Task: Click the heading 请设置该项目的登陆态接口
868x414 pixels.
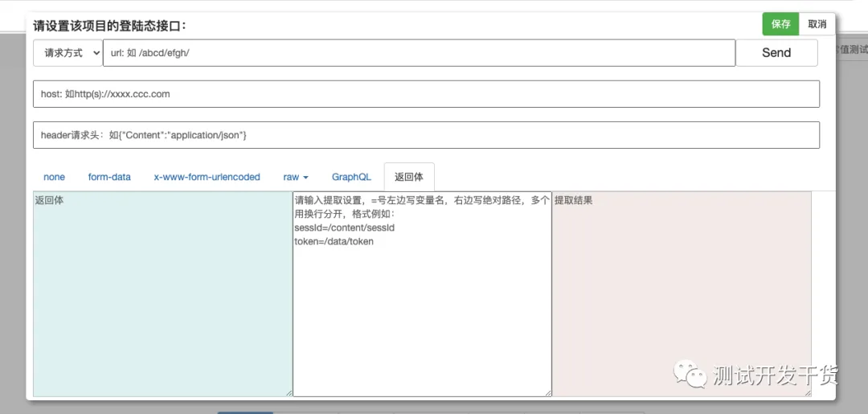Action: click(110, 26)
